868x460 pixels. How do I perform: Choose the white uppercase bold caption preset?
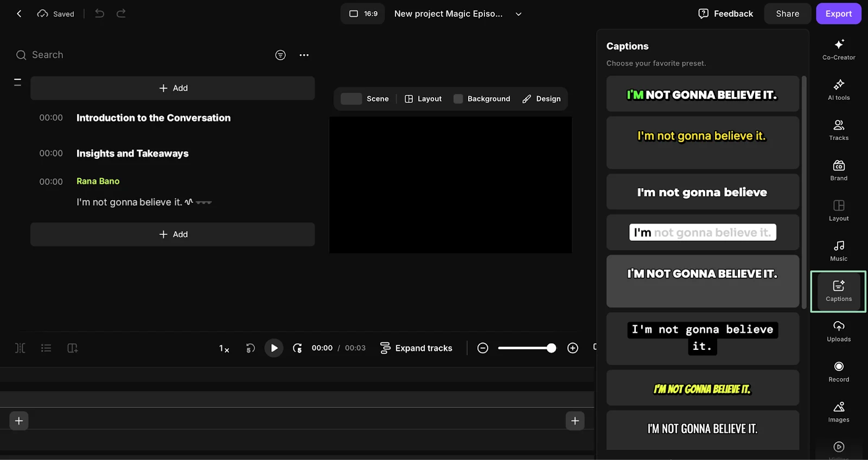[x=703, y=281]
